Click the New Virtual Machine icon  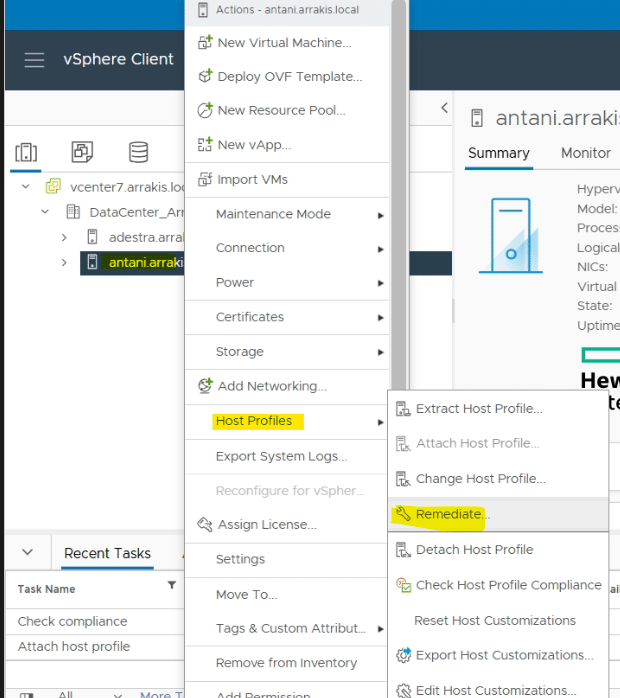[x=205, y=42]
